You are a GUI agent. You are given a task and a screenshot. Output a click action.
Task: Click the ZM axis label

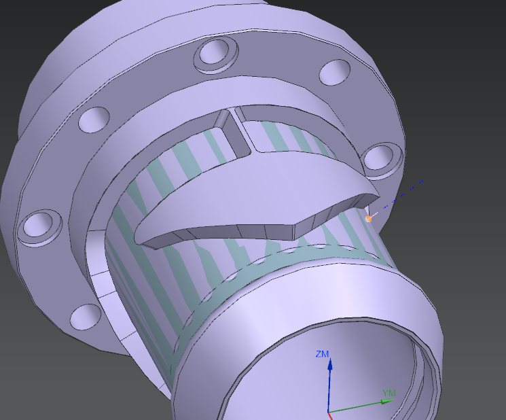(x=323, y=354)
